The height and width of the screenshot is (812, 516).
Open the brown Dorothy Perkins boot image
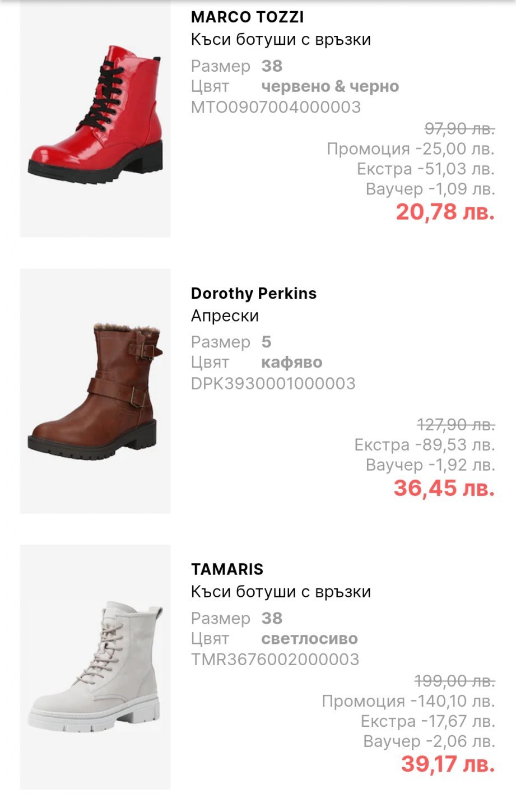pyautogui.click(x=95, y=391)
